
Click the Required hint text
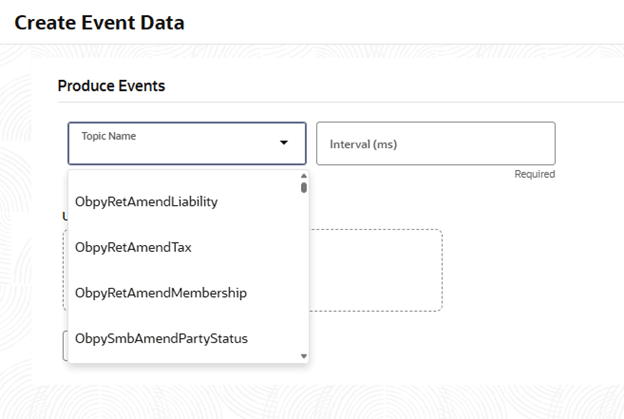534,174
